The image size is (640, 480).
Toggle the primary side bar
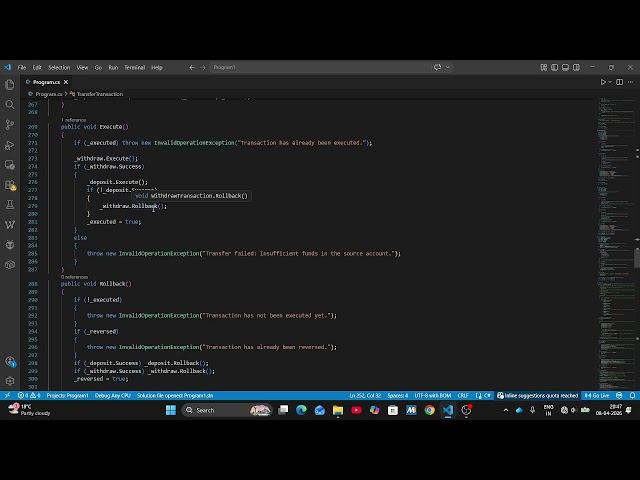tap(554, 67)
